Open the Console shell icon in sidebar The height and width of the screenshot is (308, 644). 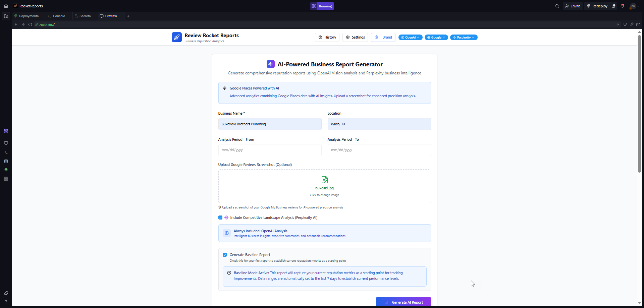pos(6,152)
